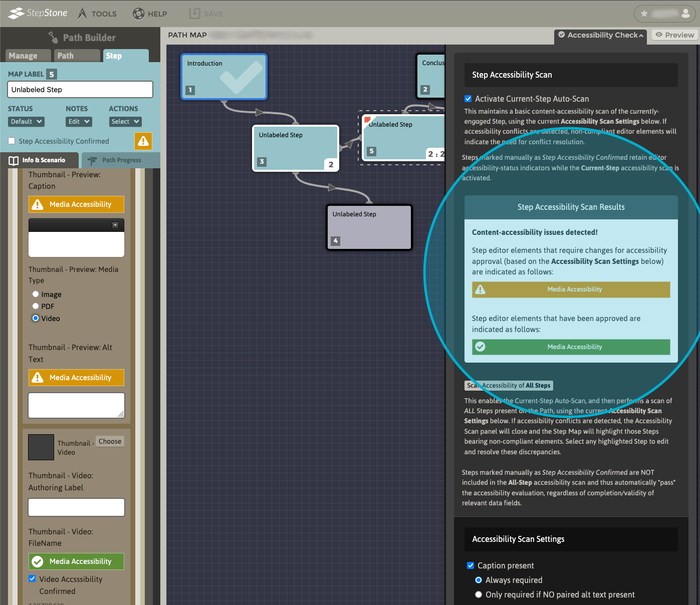Screen dimensions: 700x605
Task: Uncheck Activate Current-Step Auto-Scan
Action: [468, 99]
